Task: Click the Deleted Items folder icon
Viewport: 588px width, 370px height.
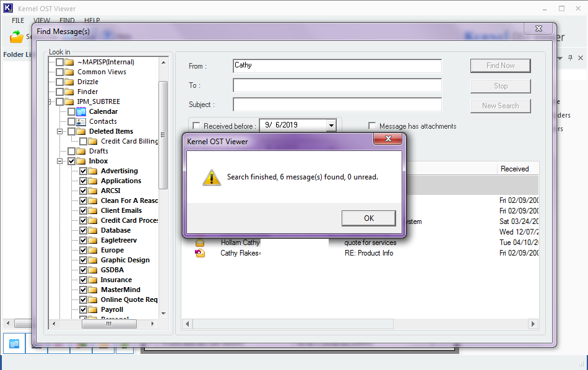Action: click(x=81, y=131)
